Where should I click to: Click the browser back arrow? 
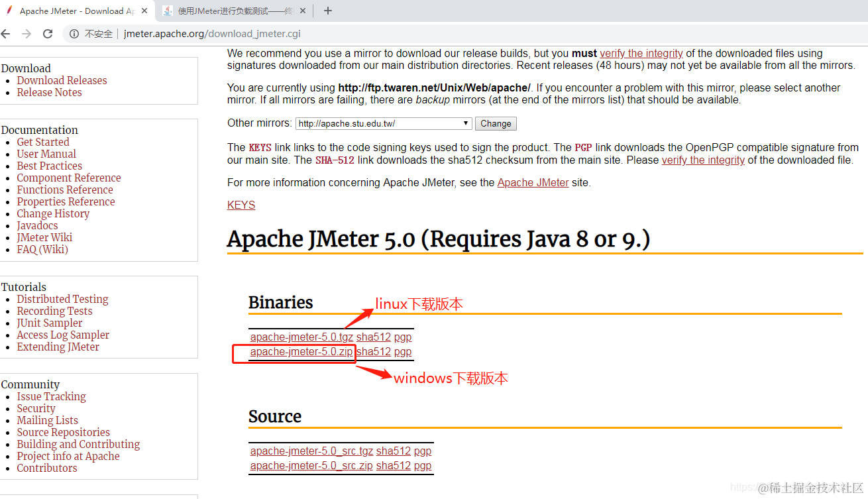click(x=5, y=34)
